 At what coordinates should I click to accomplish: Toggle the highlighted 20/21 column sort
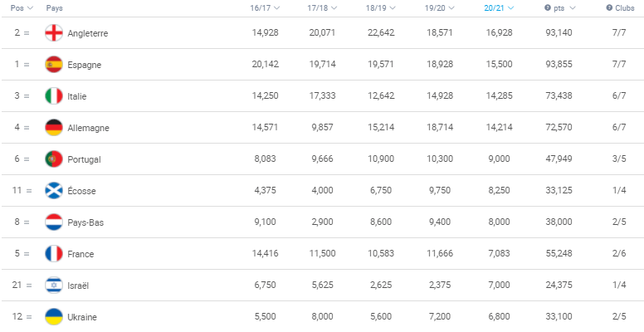click(x=499, y=7)
